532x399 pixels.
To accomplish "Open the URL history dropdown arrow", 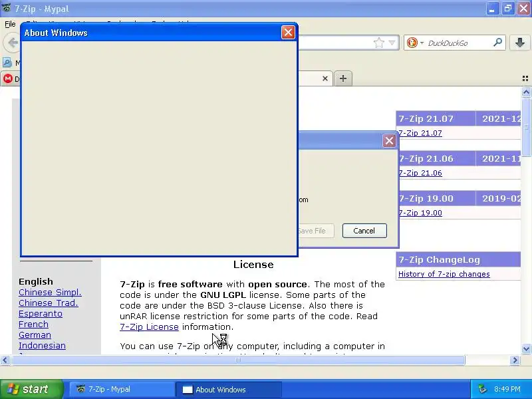I will tap(392, 43).
